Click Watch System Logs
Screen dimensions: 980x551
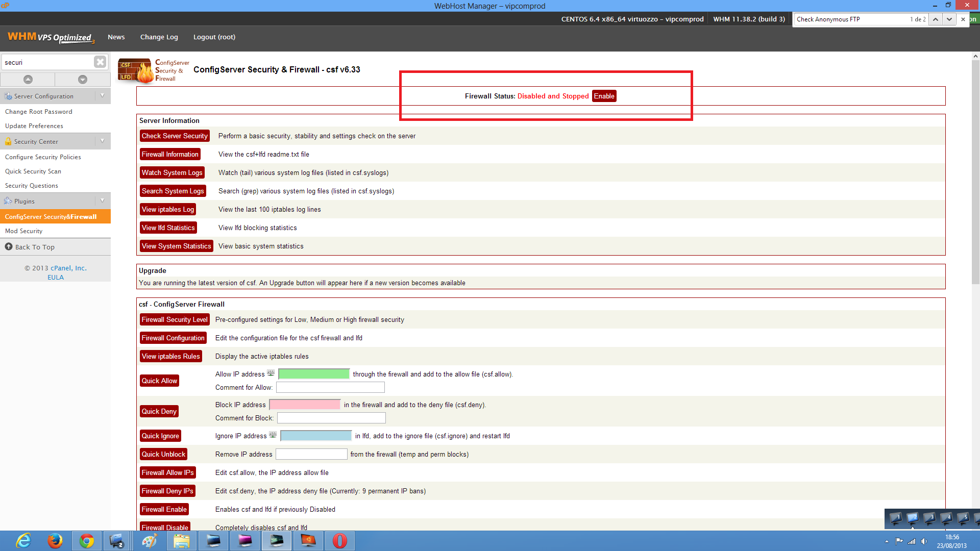tap(172, 172)
